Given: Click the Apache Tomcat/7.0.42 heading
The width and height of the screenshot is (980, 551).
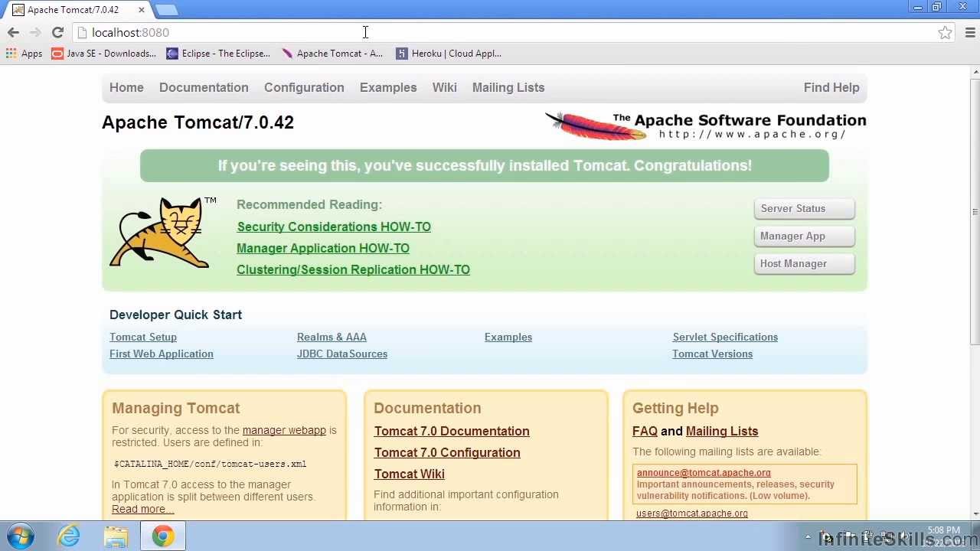Looking at the screenshot, I should 198,122.
